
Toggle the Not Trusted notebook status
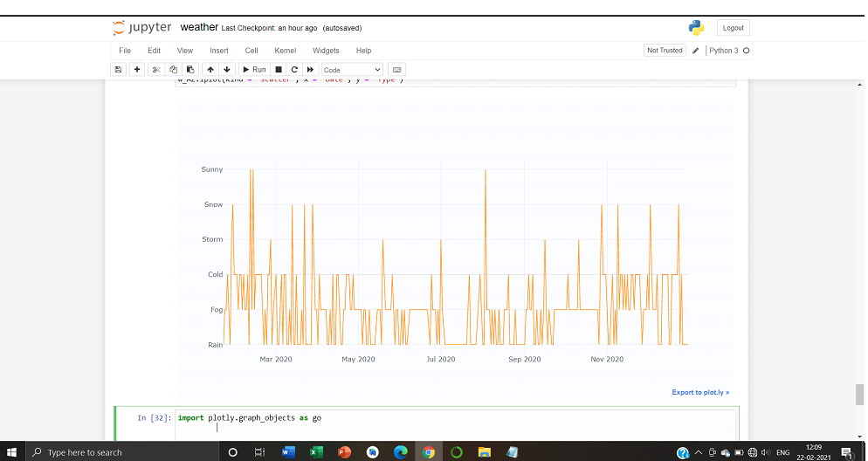pyautogui.click(x=665, y=51)
